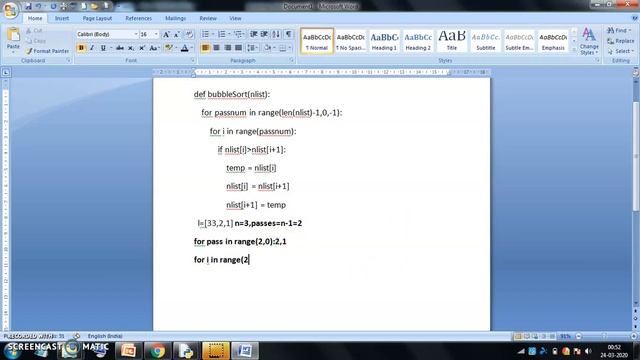Apply the Normal style
The width and height of the screenshot is (640, 360).
coord(317,41)
